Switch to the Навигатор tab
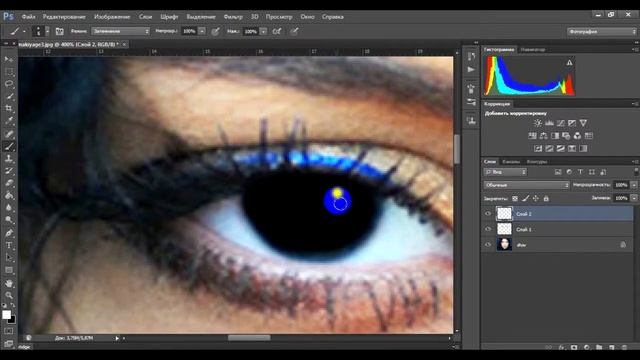640x360 pixels. click(x=533, y=49)
